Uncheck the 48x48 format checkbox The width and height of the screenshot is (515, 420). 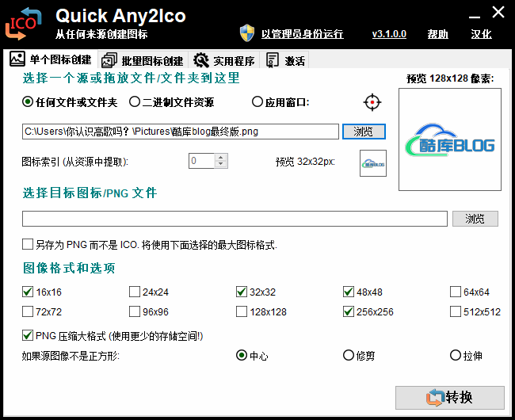[349, 292]
